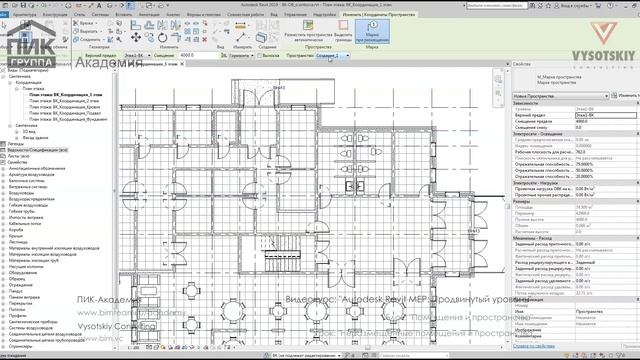Expand the Фасад здания node in project browser
The height and width of the screenshot is (360, 640).
pos(17,138)
